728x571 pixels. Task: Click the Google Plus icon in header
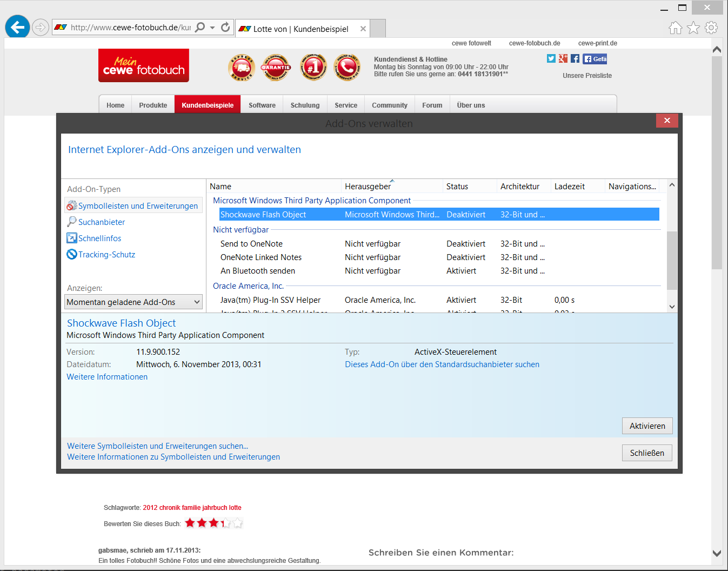[x=563, y=58]
